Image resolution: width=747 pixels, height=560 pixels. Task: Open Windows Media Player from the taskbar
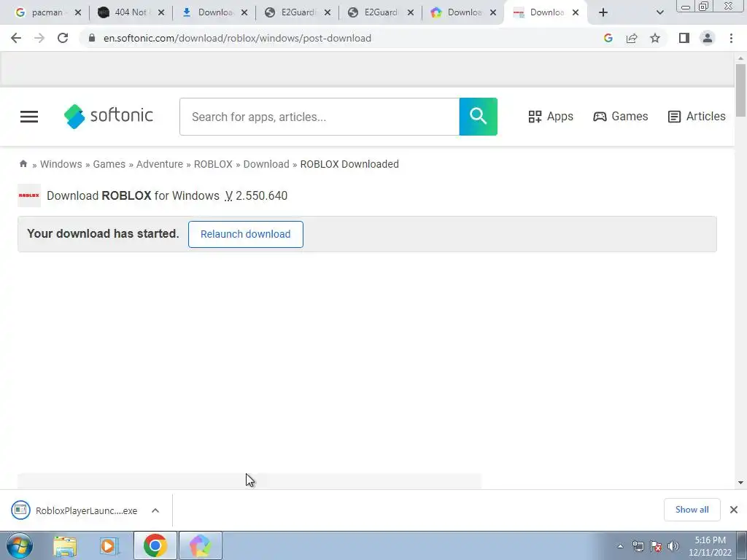(109, 545)
